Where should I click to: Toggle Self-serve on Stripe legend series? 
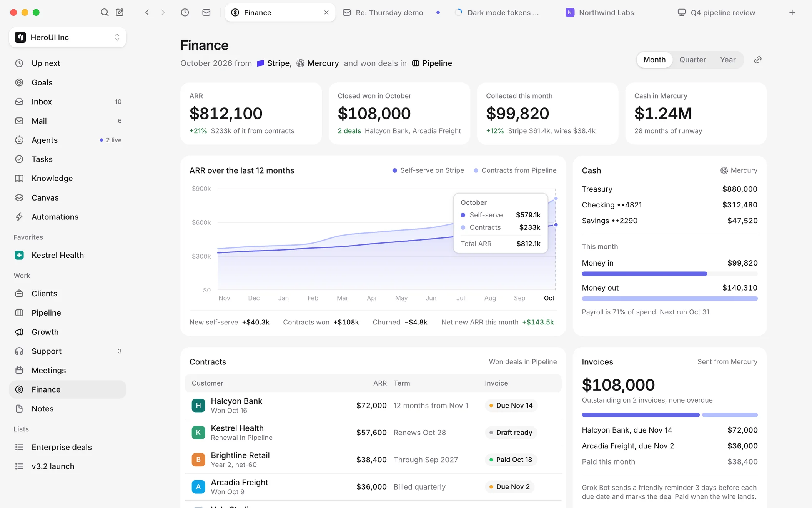(428, 170)
